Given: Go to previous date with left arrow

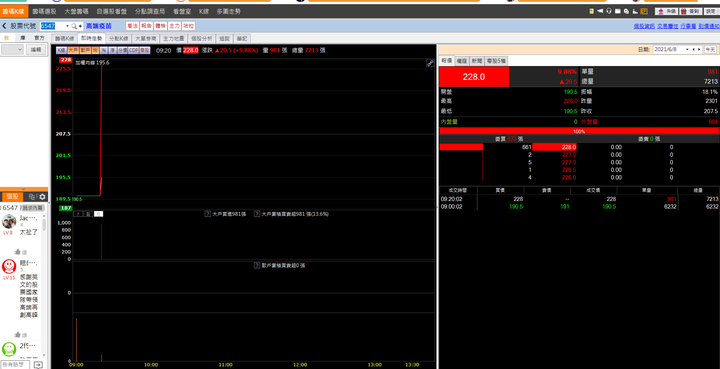Looking at the screenshot, I should pyautogui.click(x=694, y=49).
